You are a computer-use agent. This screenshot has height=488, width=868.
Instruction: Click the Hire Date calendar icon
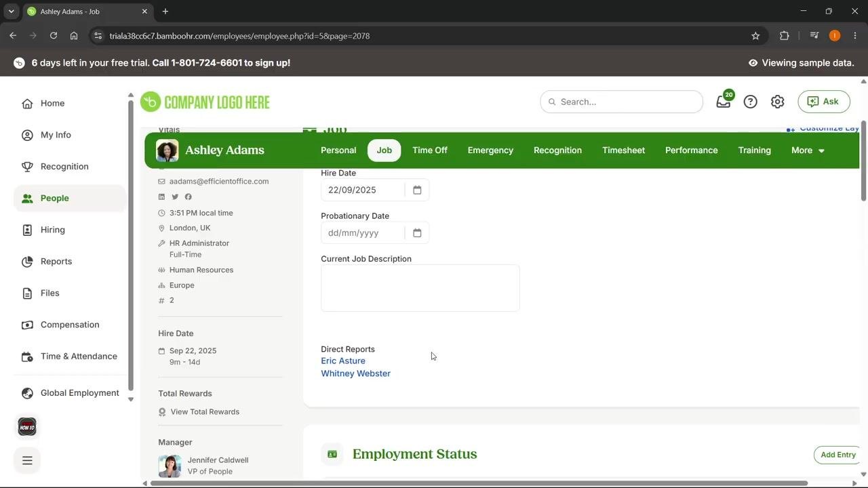tap(417, 190)
